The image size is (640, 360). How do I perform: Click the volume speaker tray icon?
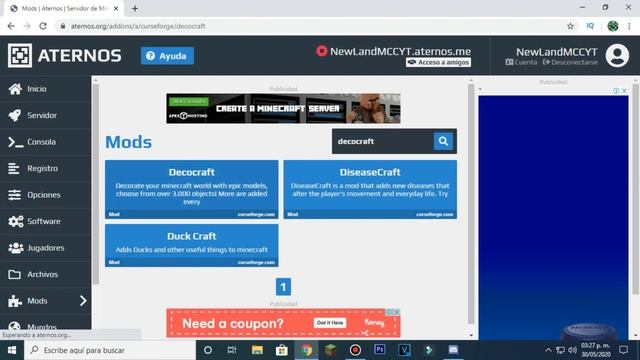click(x=572, y=350)
